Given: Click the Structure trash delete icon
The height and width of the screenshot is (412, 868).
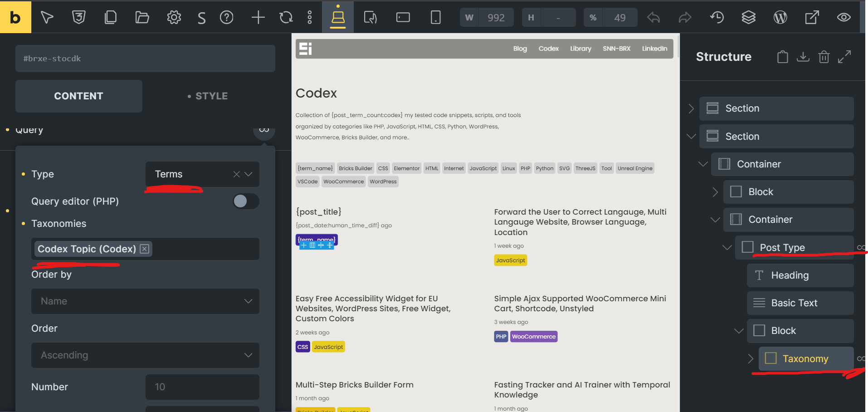Looking at the screenshot, I should (824, 57).
